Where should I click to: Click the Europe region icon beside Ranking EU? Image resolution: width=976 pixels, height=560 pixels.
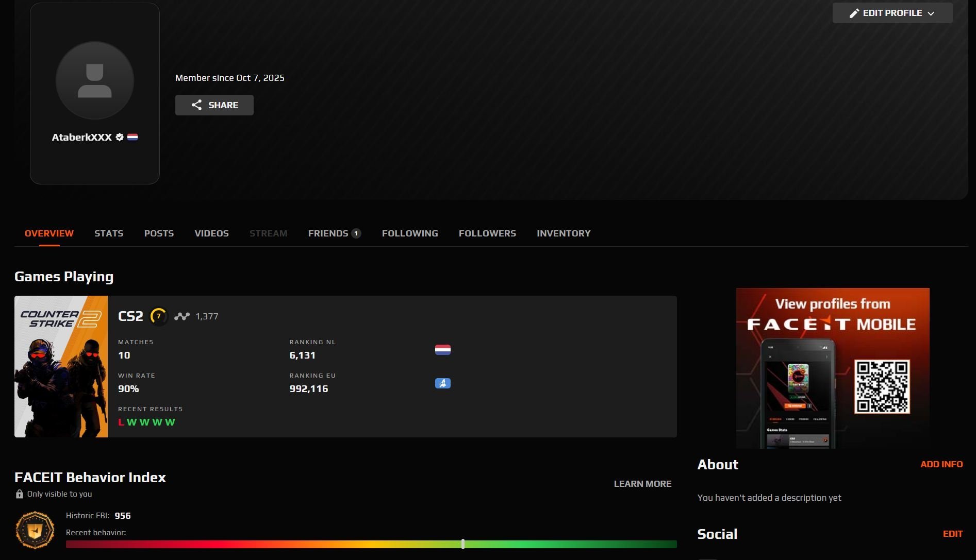point(442,383)
